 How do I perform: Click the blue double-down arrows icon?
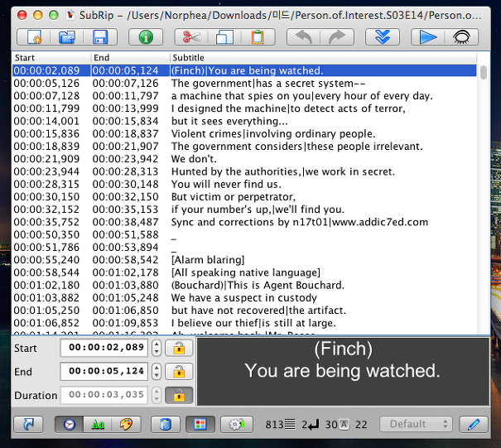(383, 36)
